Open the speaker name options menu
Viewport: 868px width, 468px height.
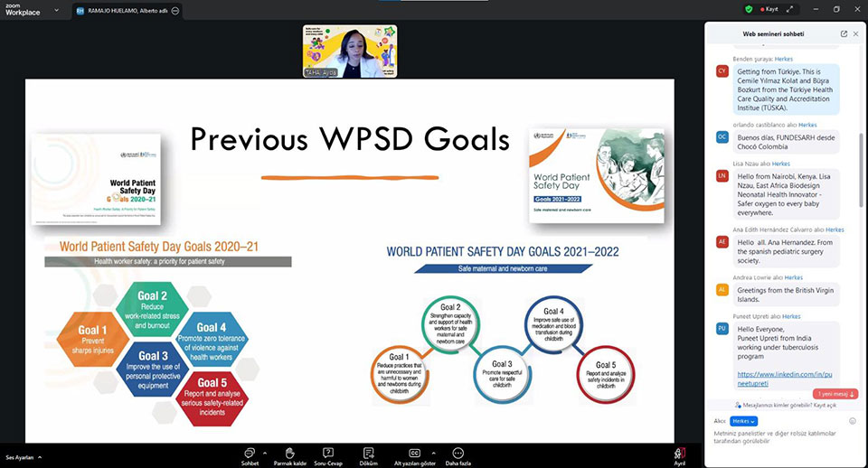(x=175, y=11)
